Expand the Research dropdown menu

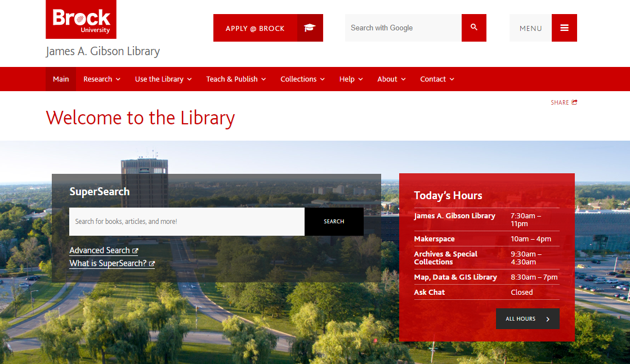102,79
